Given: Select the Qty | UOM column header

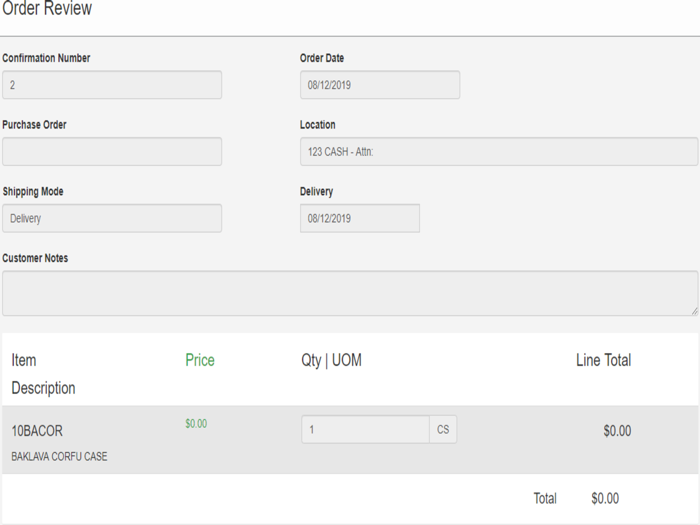Looking at the screenshot, I should point(331,360).
